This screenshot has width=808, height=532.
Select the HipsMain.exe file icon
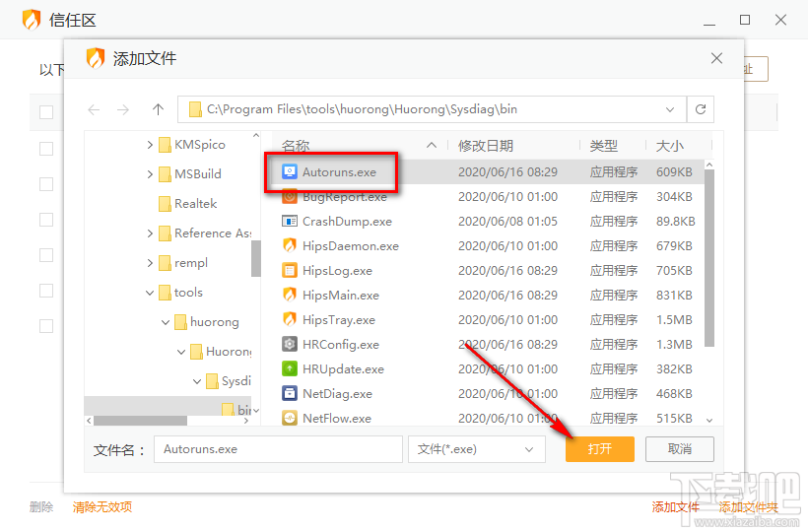pos(290,295)
